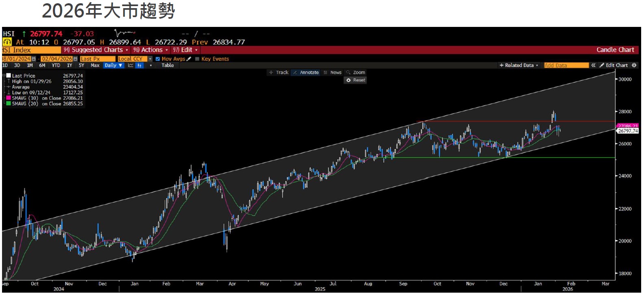Screen dimensions: 644x293
Task: Click the double-chevron collapse icon
Action: [x=593, y=65]
